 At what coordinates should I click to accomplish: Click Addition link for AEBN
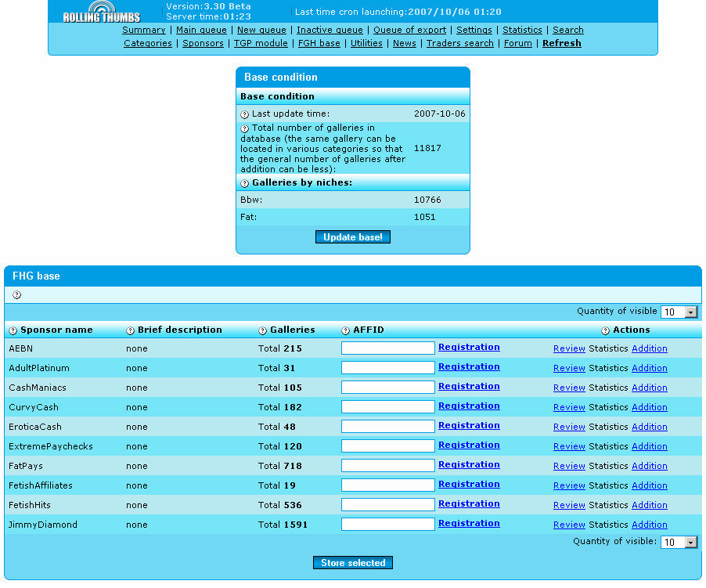pyautogui.click(x=650, y=349)
